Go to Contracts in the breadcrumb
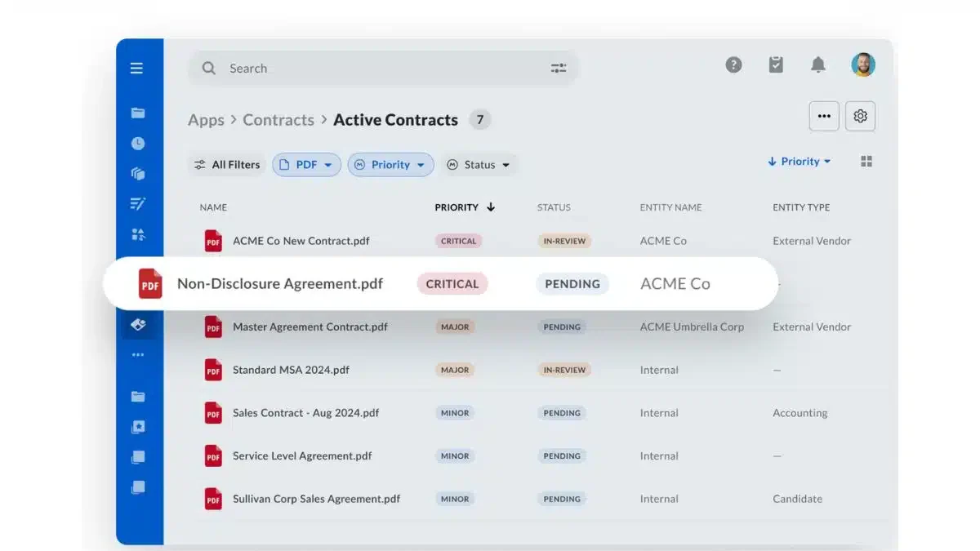Screen dimensions: 980x551 pyautogui.click(x=278, y=120)
